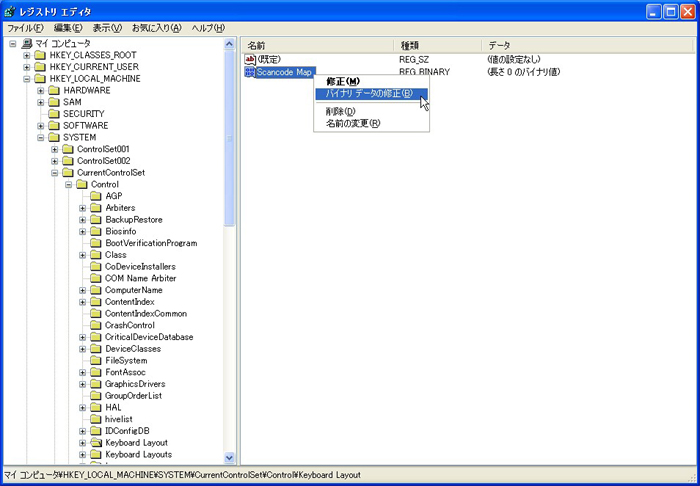Expand the GraphicsDrivers key

tap(83, 384)
